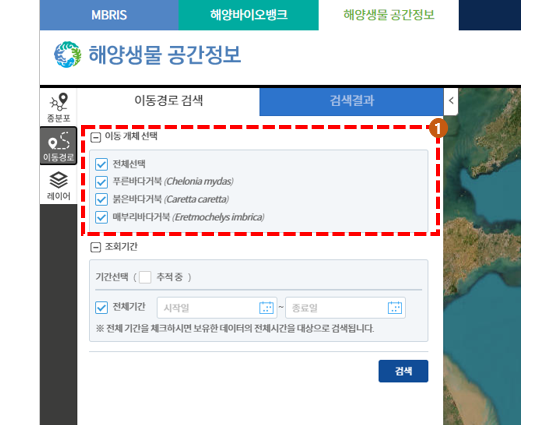Open the 종료일 calendar icon
The width and height of the screenshot is (560, 425).
[395, 308]
